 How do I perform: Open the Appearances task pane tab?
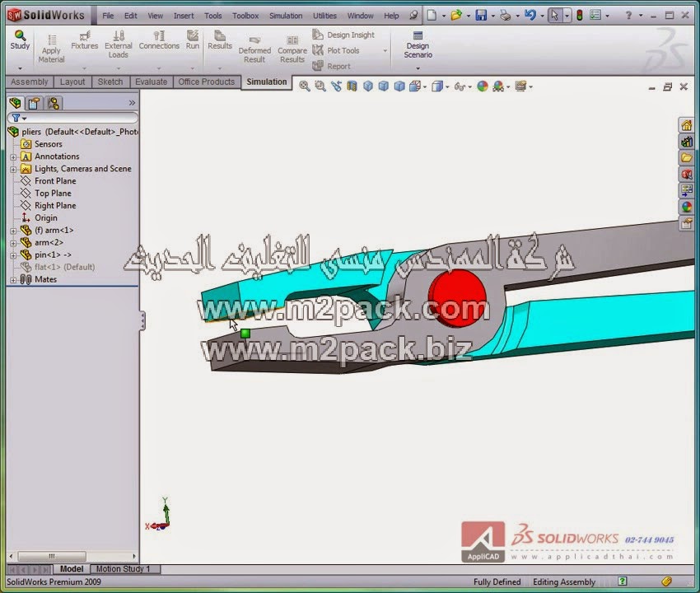point(687,207)
